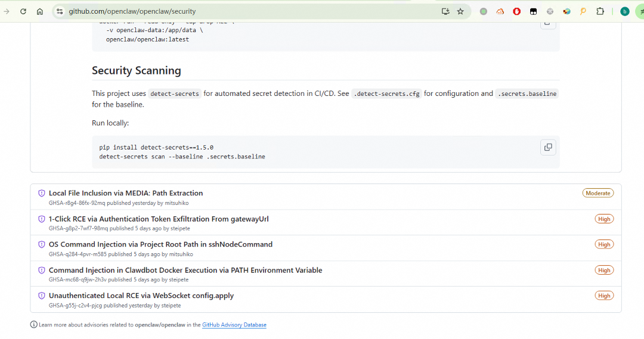Open the profile avatar labeled b
This screenshot has height=339, width=644.
(x=624, y=11)
